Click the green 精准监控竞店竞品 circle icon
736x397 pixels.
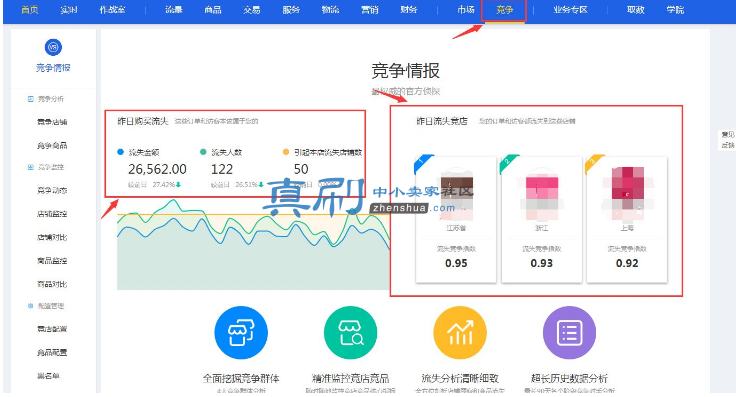tap(350, 333)
